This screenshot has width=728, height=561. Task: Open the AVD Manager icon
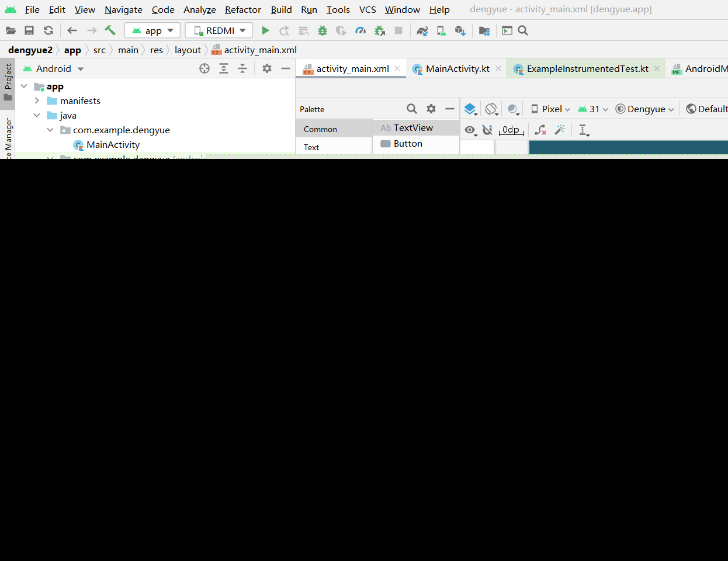click(442, 30)
